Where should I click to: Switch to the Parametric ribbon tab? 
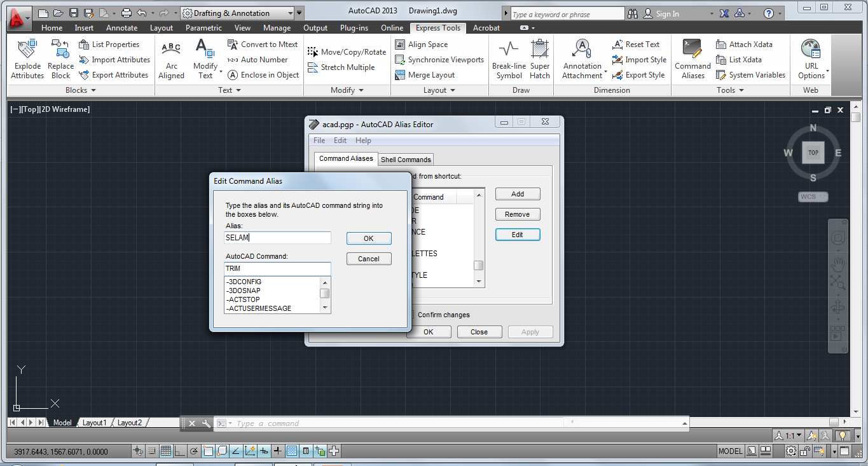pos(203,28)
